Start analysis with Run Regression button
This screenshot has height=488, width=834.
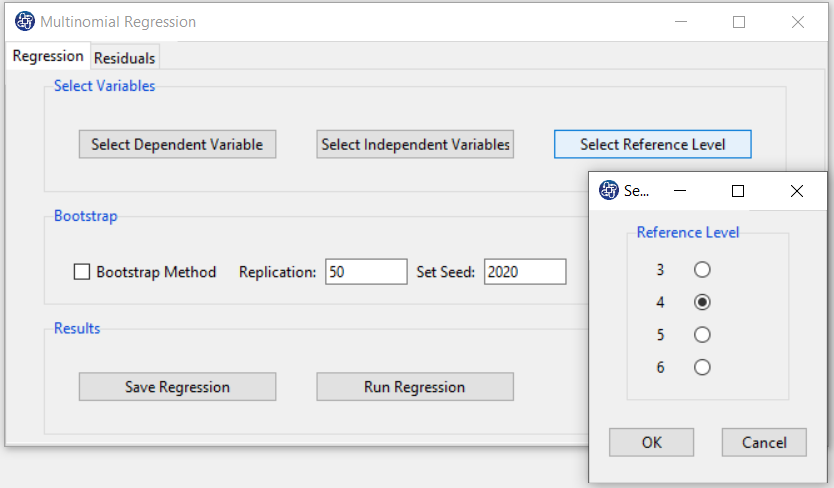[415, 386]
